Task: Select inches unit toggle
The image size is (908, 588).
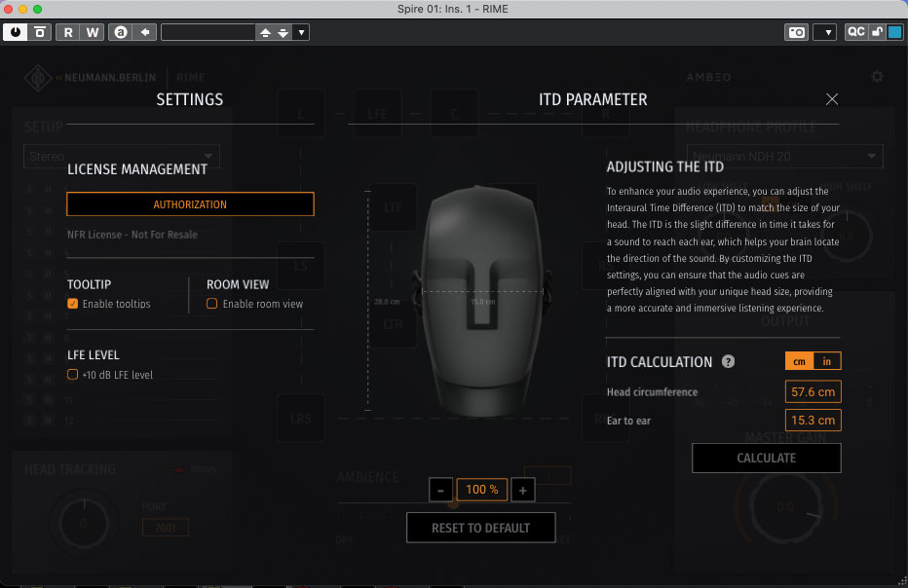Action: [827, 361]
